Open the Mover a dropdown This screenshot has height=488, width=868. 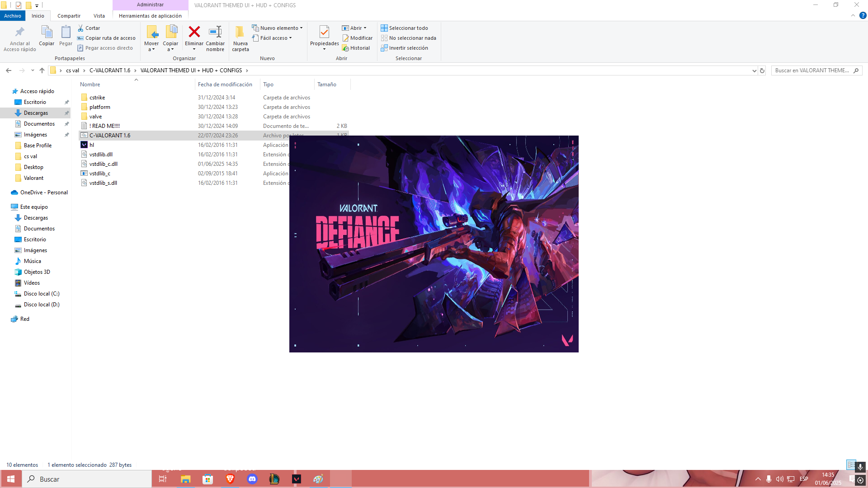pyautogui.click(x=151, y=47)
